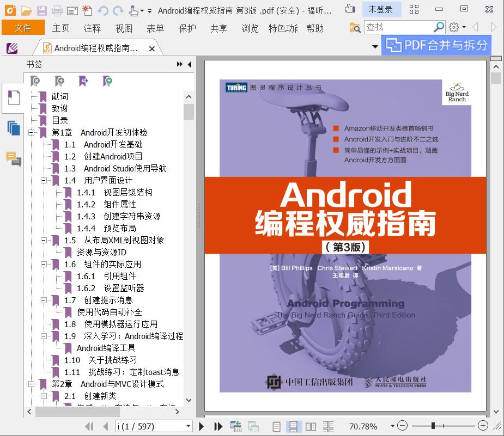
Task: Open the 表单 tab
Action: coord(155,28)
